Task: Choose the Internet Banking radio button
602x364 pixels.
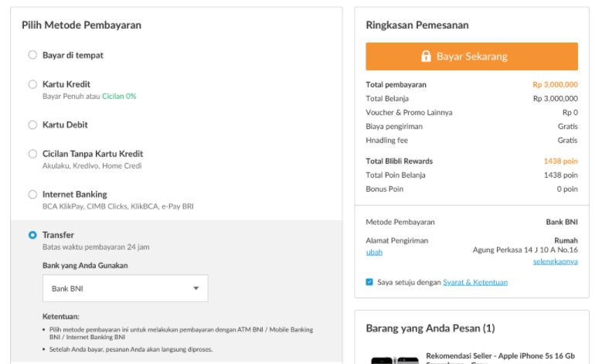Action: pos(32,194)
